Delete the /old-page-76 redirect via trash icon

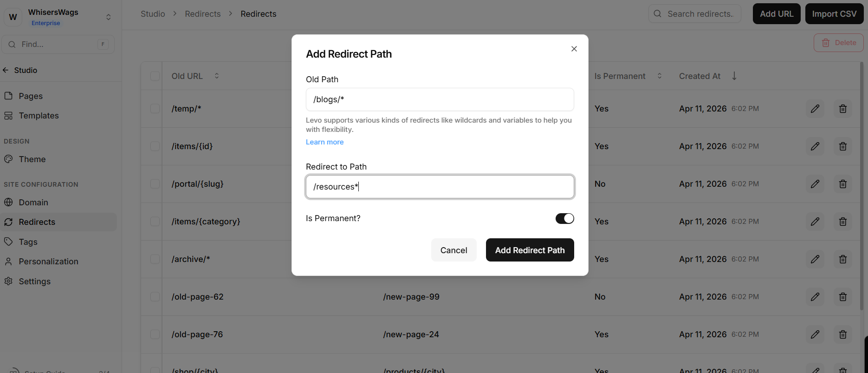(x=842, y=334)
